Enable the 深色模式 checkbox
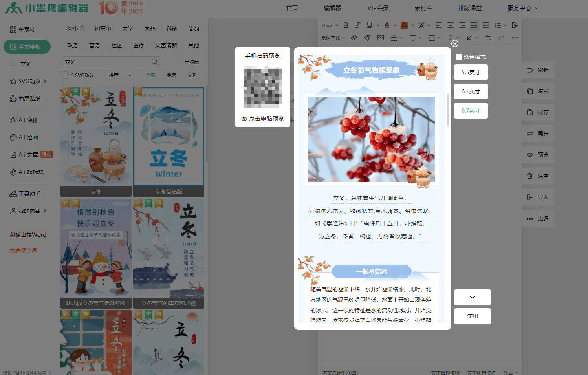The width and height of the screenshot is (588, 375). (459, 57)
